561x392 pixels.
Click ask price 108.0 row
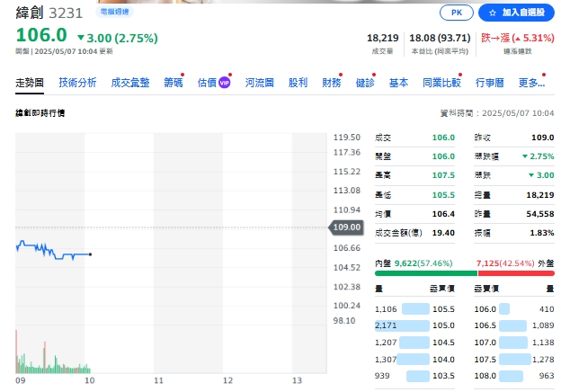(x=514, y=376)
